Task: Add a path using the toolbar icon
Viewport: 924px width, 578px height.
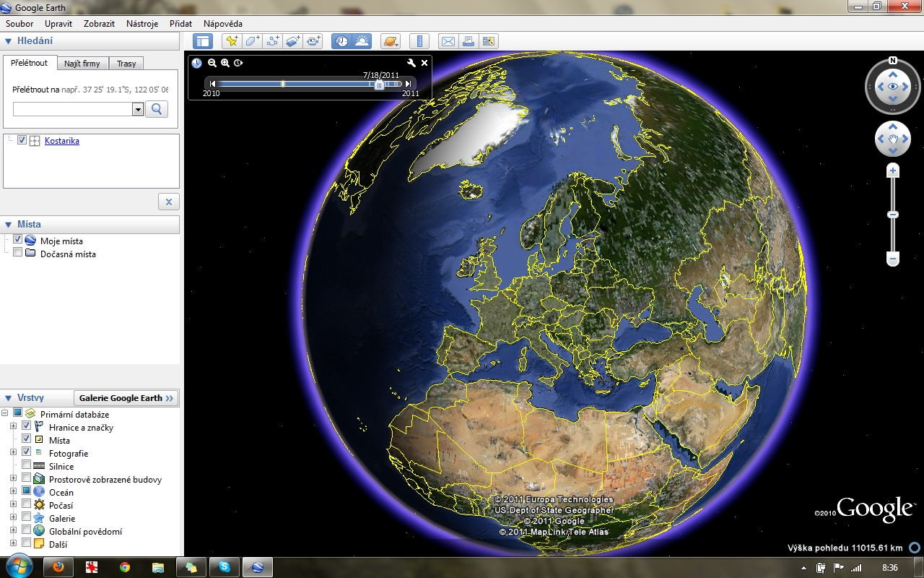Action: [272, 41]
